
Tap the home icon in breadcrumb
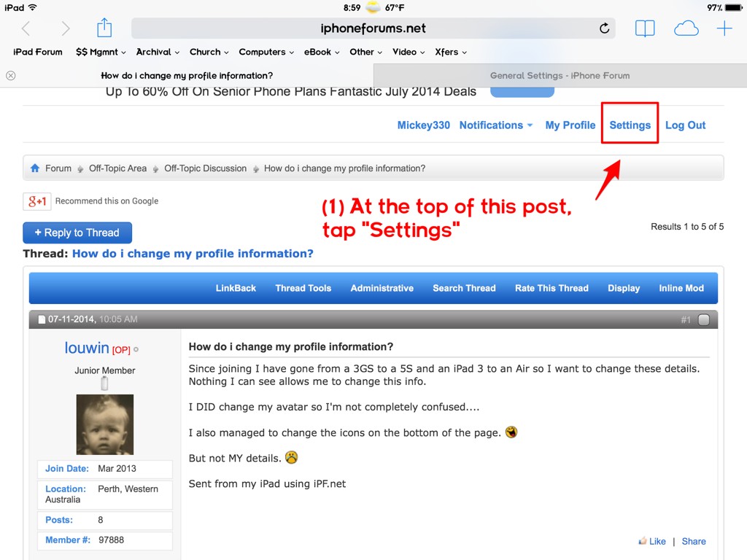coord(35,168)
